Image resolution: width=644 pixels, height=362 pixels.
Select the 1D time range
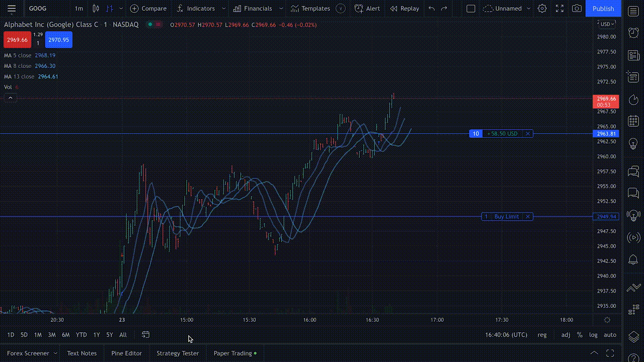11,335
